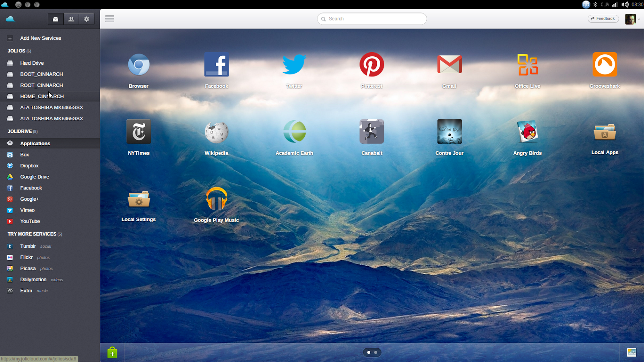The height and width of the screenshot is (362, 644).
Task: Click the Bluetooth icon in the system tray
Action: [x=595, y=5]
